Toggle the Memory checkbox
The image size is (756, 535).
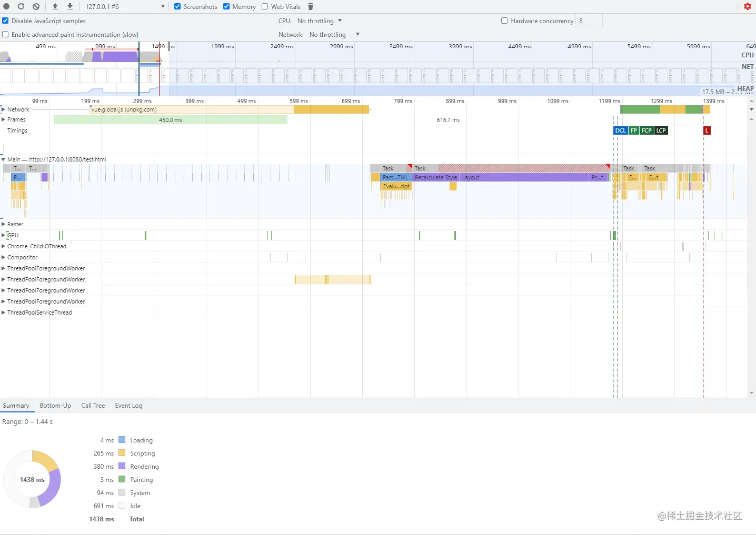point(226,6)
